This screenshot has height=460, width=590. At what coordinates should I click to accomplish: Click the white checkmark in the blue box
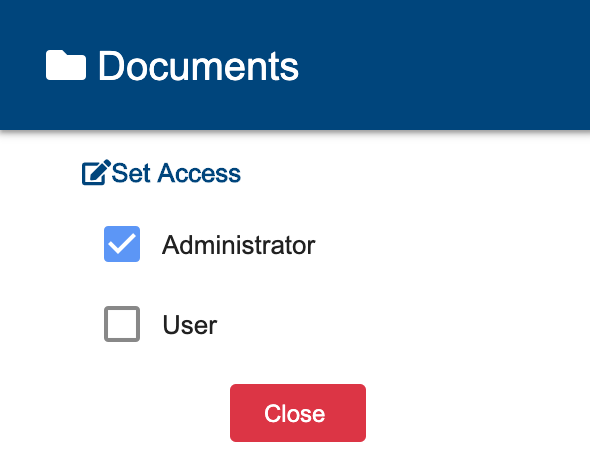122,244
